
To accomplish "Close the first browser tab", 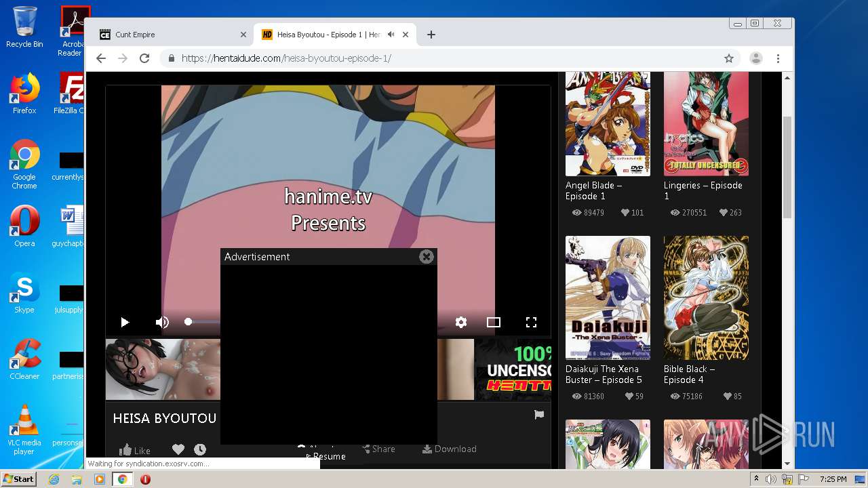I will pos(243,35).
